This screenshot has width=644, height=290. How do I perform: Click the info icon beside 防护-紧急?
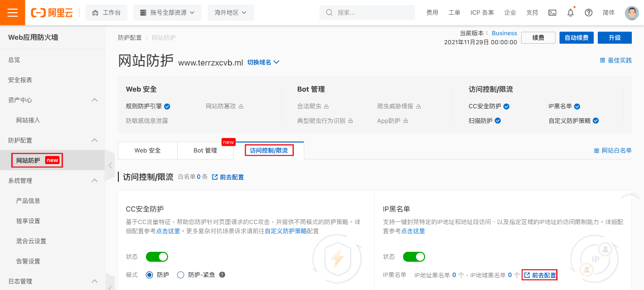click(x=222, y=275)
